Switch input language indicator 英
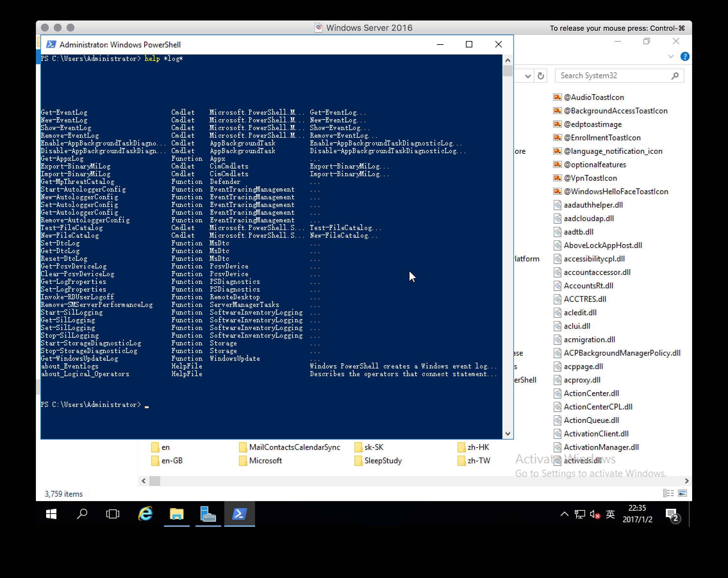The image size is (728, 578). [610, 514]
